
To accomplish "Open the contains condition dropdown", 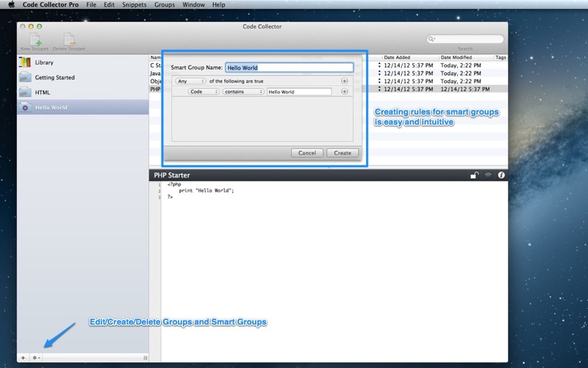I will [x=243, y=91].
